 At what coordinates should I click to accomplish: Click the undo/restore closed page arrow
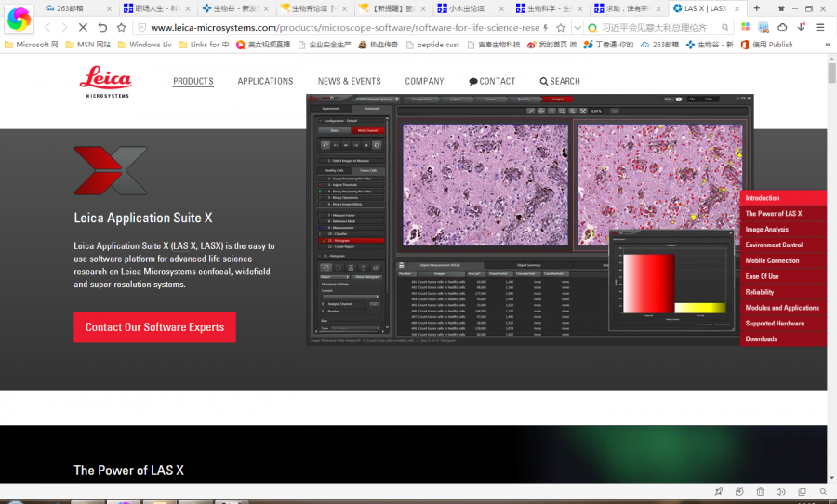pyautogui.click(x=102, y=27)
